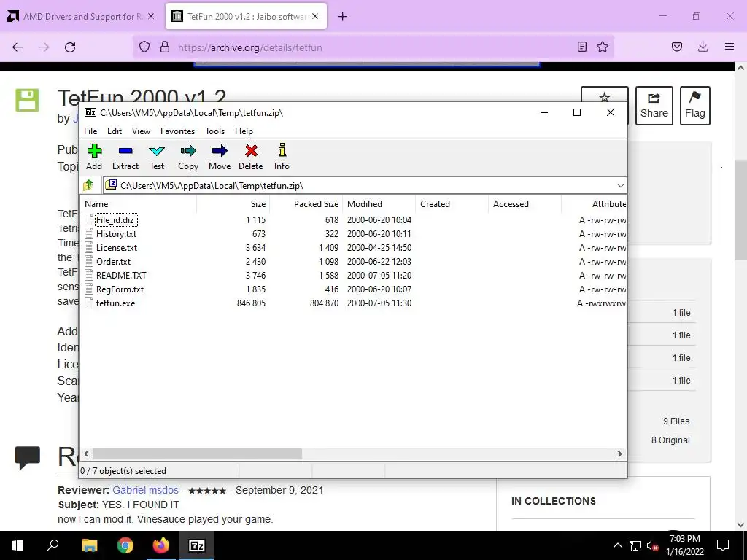Screen dimensions: 747x560
Task: Sort by the Packed Size column
Action: click(306, 204)
